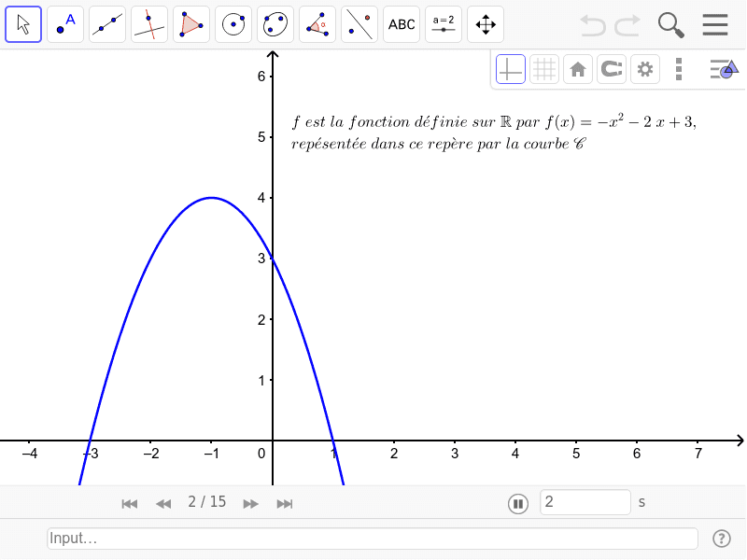Select the Slider a=2 tool
This screenshot has width=747, height=560.
(443, 24)
